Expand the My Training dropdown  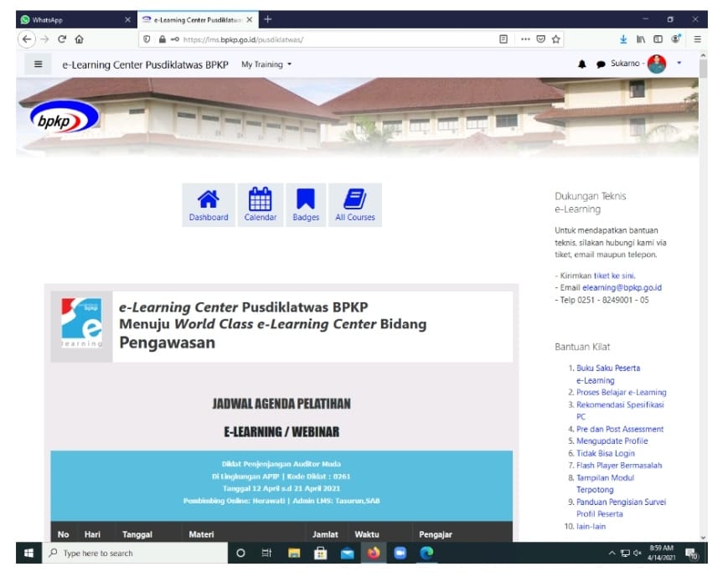(x=266, y=64)
